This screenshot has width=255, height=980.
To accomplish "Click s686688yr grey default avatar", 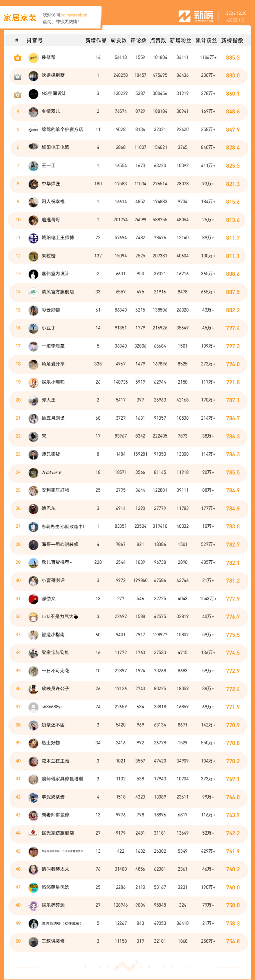I will click(x=34, y=707).
